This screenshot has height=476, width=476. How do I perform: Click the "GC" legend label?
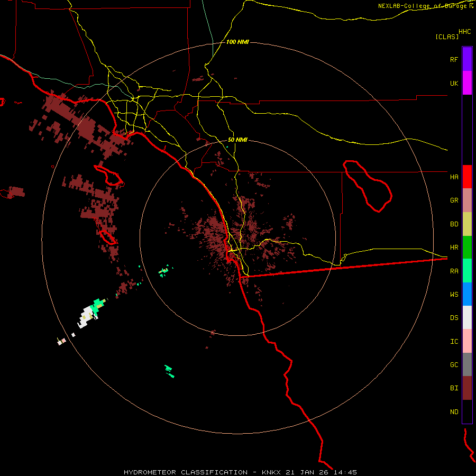pyautogui.click(x=454, y=364)
